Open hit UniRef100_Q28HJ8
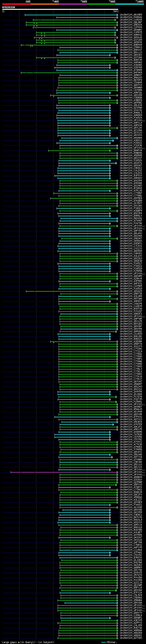This screenshot has height=644, width=146. click(x=131, y=279)
